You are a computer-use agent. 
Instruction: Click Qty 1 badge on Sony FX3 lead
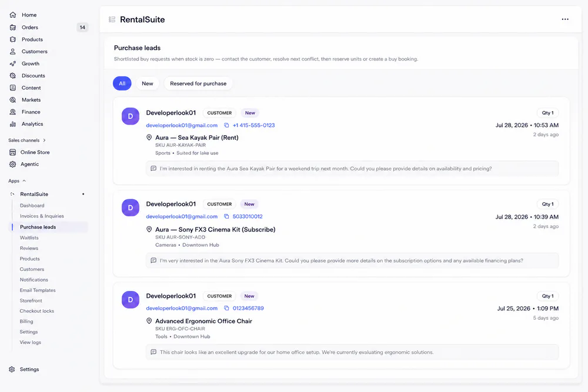point(547,205)
